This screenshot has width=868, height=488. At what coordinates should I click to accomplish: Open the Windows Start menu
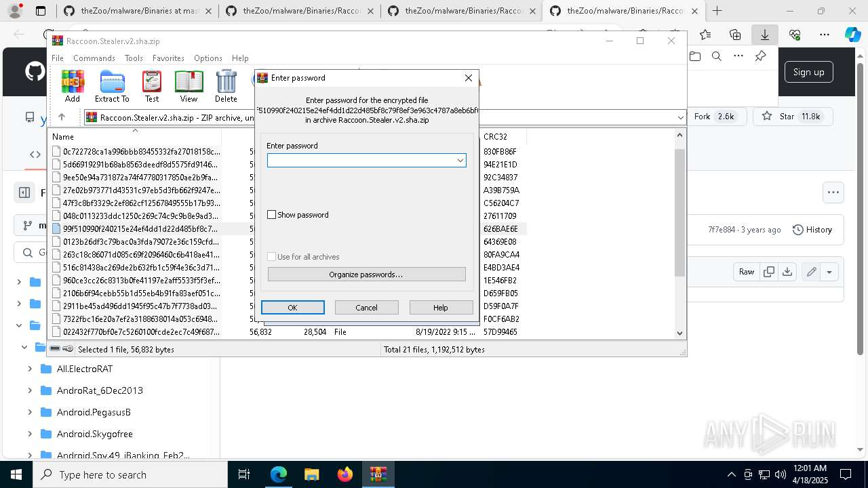[16, 474]
